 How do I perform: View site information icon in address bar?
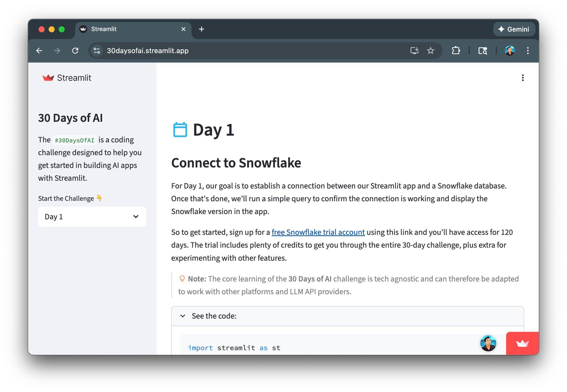(97, 51)
